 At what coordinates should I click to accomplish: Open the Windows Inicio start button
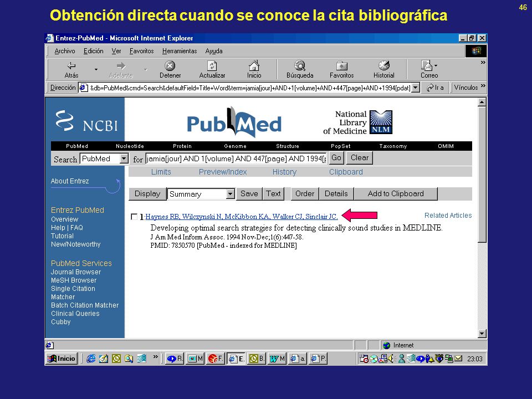pyautogui.click(x=62, y=359)
